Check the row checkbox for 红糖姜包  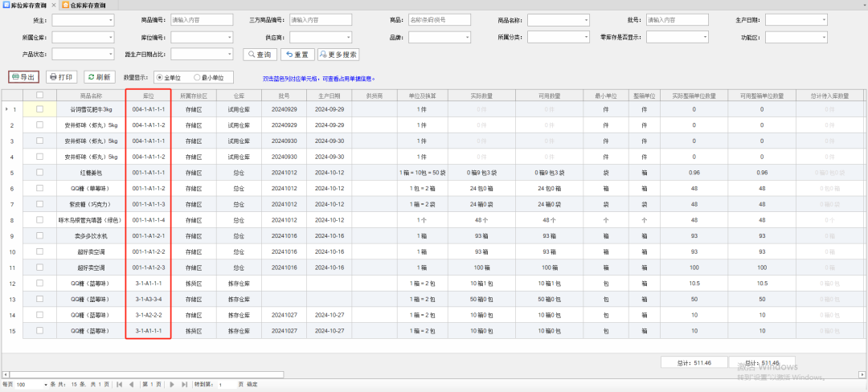pos(39,173)
